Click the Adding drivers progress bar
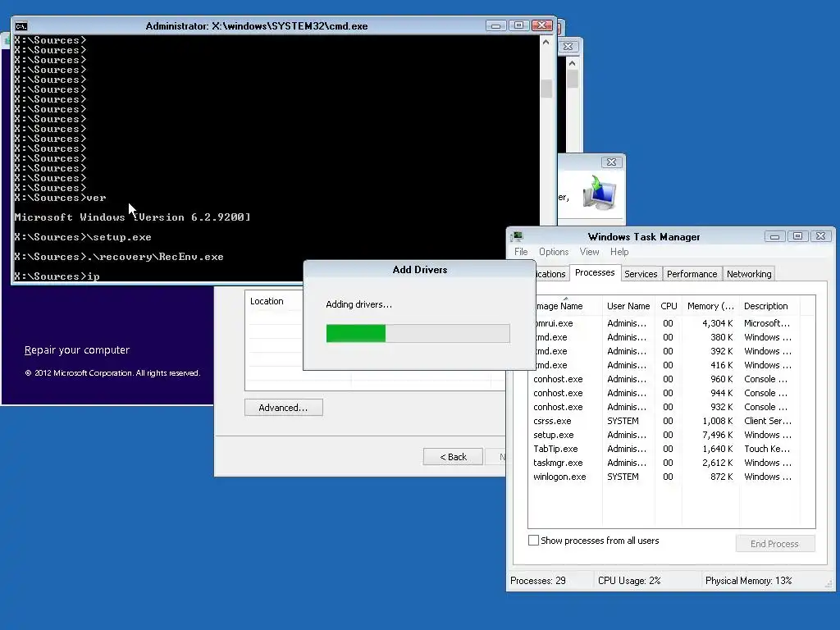Viewport: 840px width, 630px height. click(x=418, y=333)
